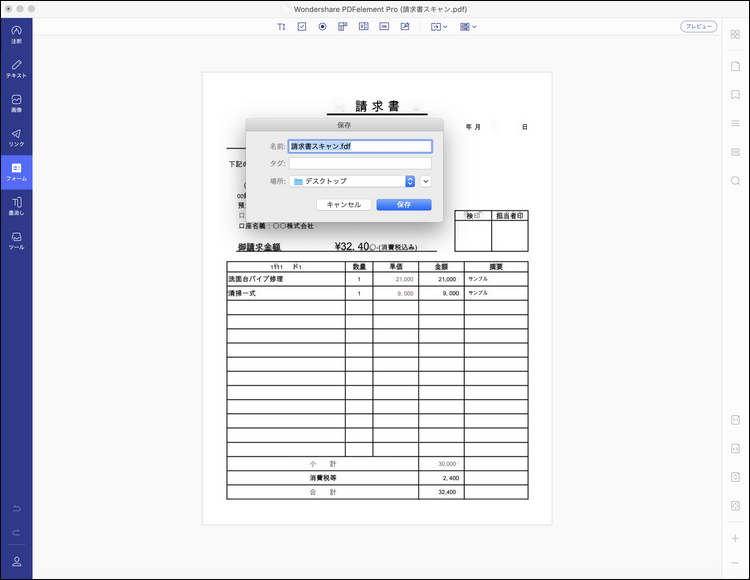Expand the save dialog with chevron button

click(426, 181)
